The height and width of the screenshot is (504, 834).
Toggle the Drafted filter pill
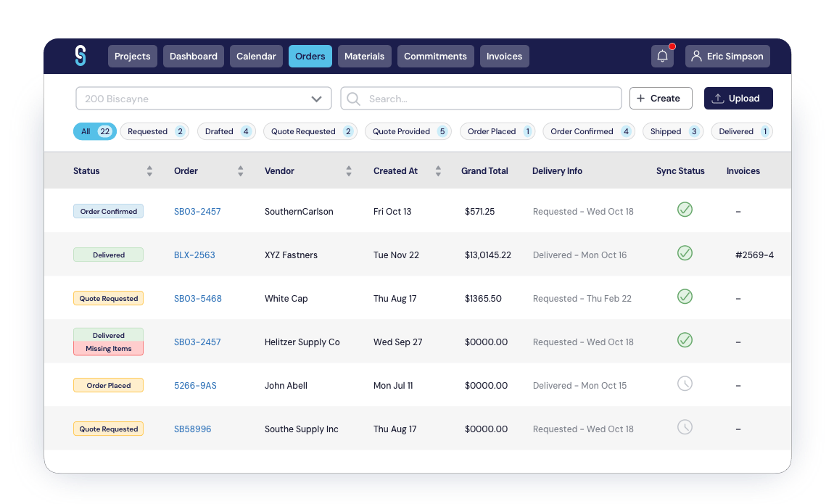tap(226, 131)
